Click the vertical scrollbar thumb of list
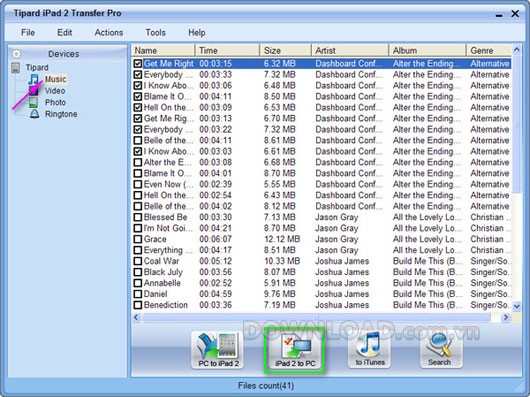This screenshot has width=530, height=397. pos(516,125)
